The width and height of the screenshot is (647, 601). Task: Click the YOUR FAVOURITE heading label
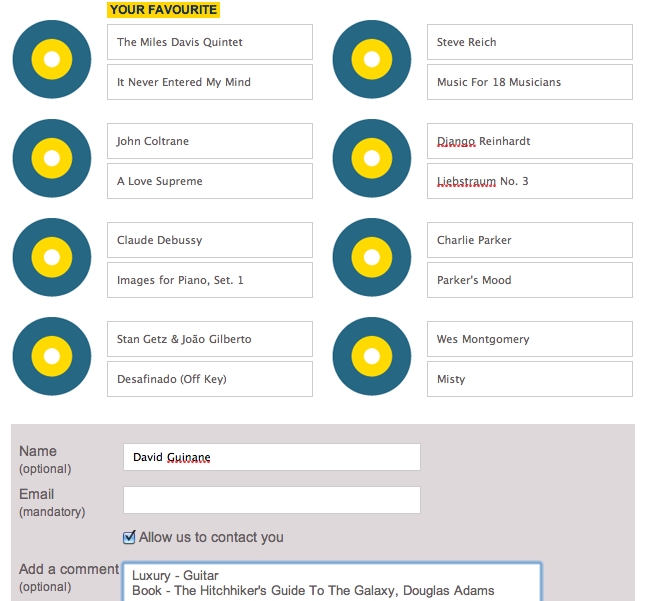[x=163, y=9]
